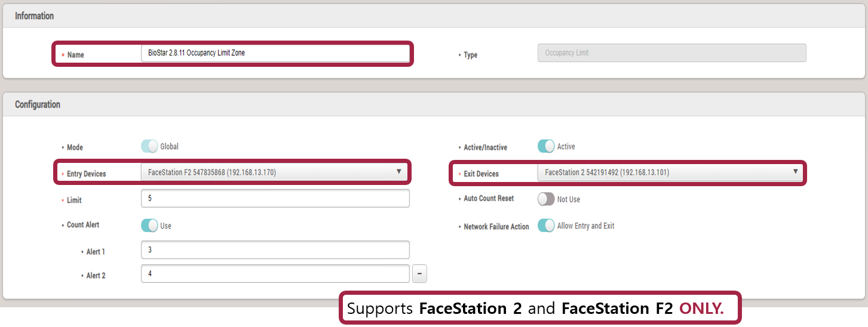Click the Exit Devices dropdown arrow
This screenshot has width=868, height=327.
(795, 172)
